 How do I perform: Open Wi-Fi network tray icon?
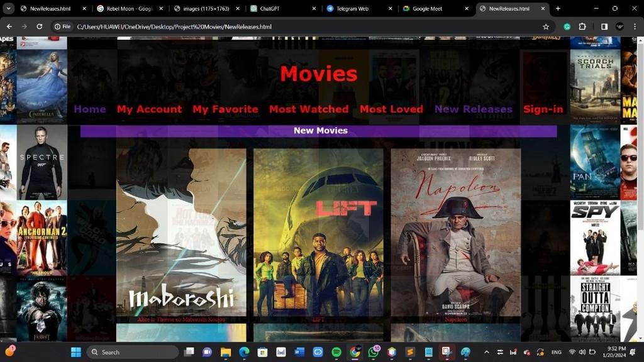[x=572, y=352]
